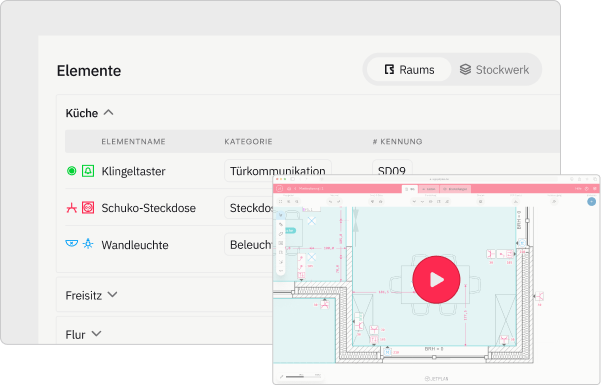Click the Elemente heading

coord(89,71)
